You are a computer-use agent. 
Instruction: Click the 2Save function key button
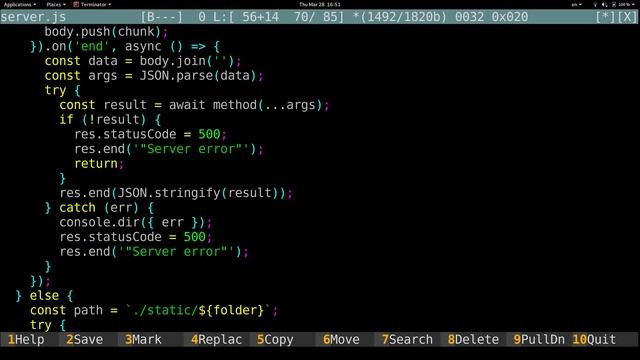[x=84, y=340]
